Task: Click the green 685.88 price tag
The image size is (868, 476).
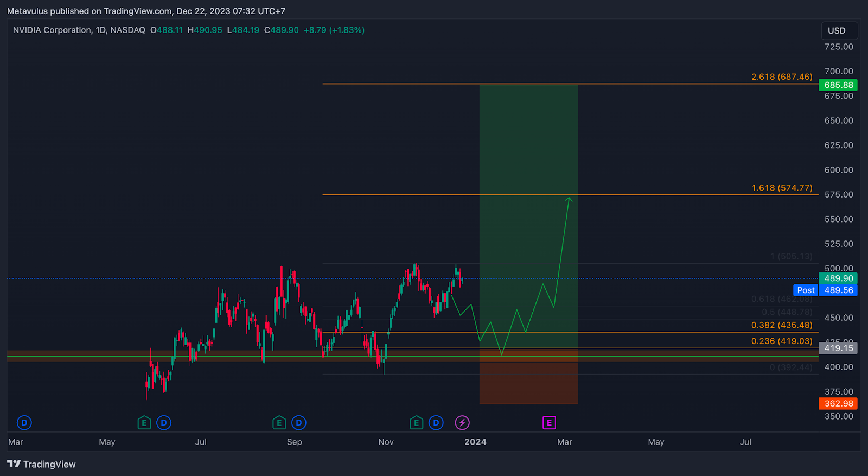Action: coord(838,85)
